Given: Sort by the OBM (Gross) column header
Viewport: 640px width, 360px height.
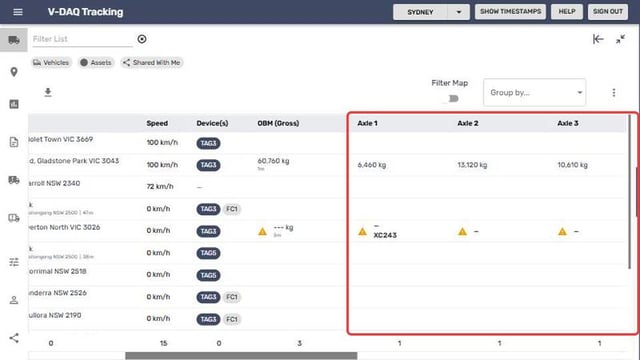Looking at the screenshot, I should (278, 123).
